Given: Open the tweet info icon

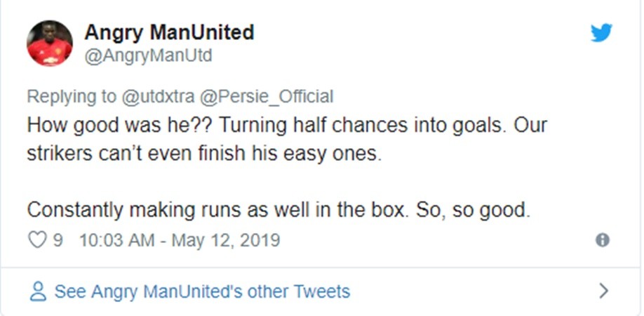Looking at the screenshot, I should (602, 240).
